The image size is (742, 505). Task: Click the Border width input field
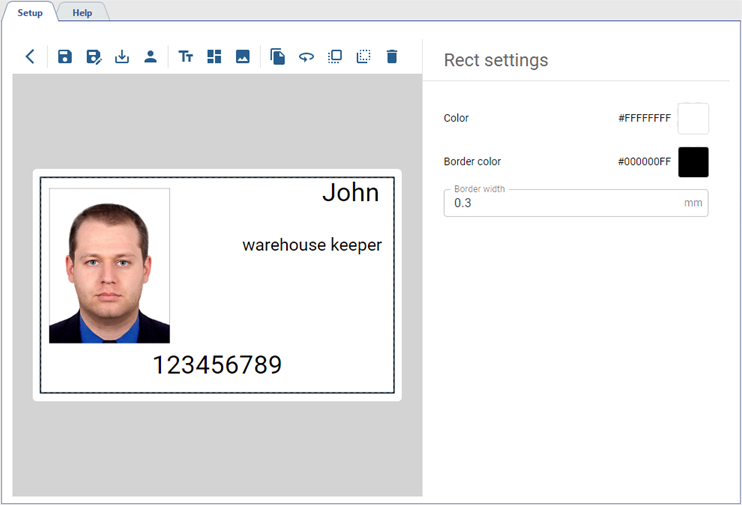(x=565, y=203)
